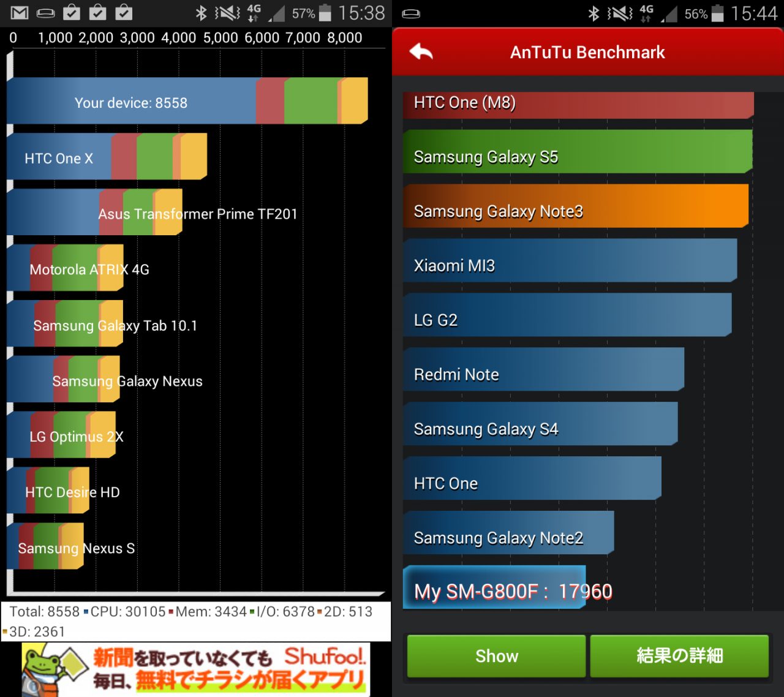This screenshot has width=784, height=697.
Task: Select the HTC Desire HD bar
Action: tap(48, 491)
